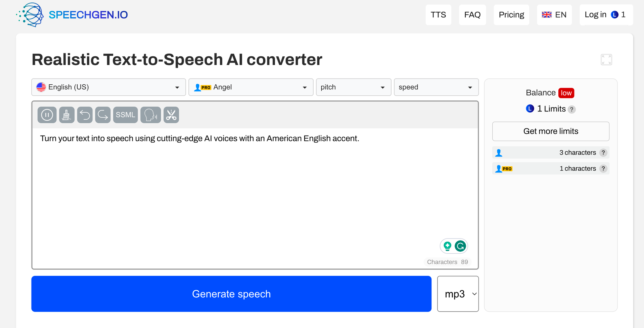Open the SSML tags tool
This screenshot has width=644, height=328.
click(125, 115)
